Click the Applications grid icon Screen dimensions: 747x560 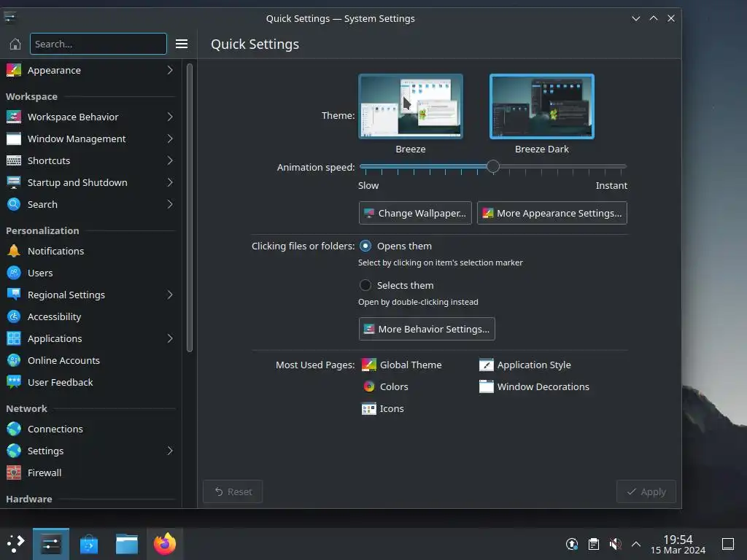[14, 338]
